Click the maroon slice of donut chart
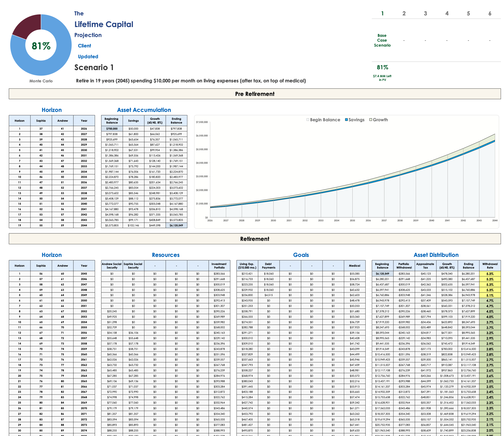Image resolution: width=504 pixels, height=436 pixels. coord(28,26)
